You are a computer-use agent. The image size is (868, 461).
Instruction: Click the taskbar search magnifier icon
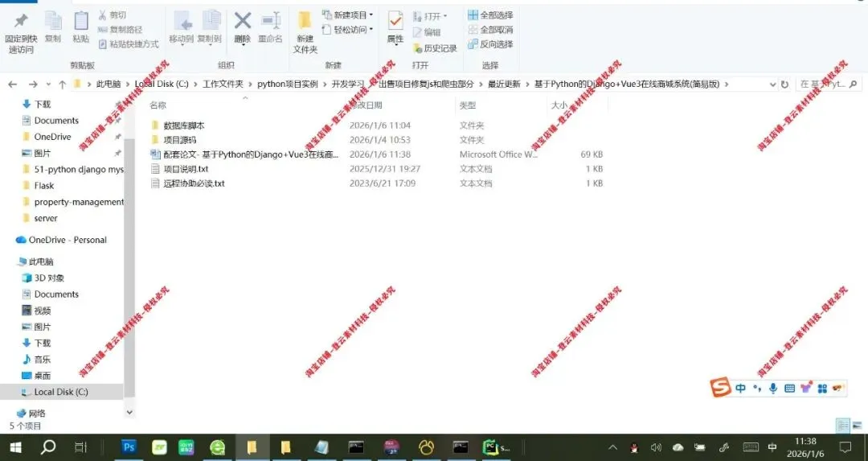[x=48, y=447]
